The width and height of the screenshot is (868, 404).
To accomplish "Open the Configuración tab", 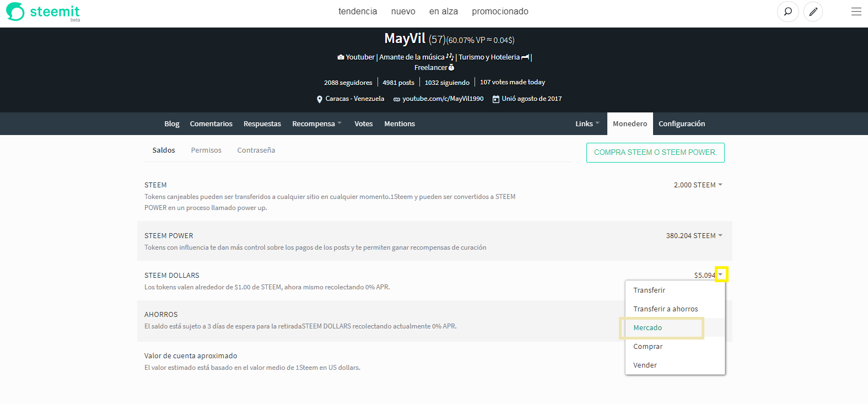I will pos(682,124).
